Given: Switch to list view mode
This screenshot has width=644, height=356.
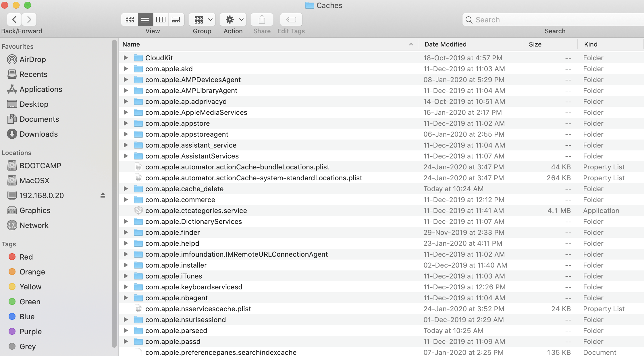Looking at the screenshot, I should coord(145,20).
